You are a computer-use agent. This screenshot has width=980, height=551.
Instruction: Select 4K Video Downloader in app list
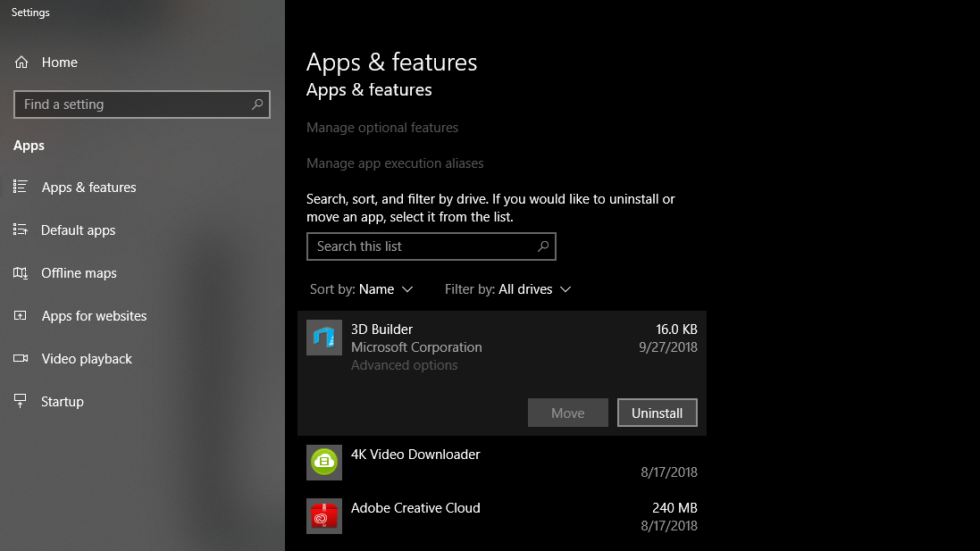502,463
